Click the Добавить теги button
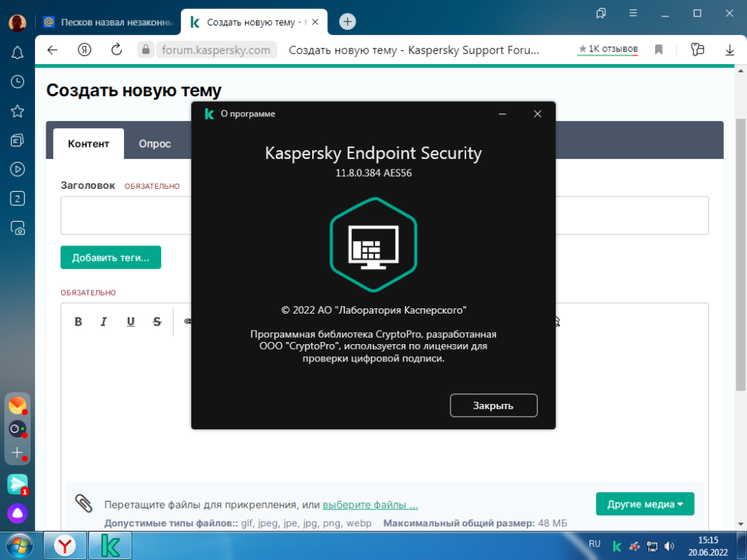The width and height of the screenshot is (747, 560). (x=111, y=258)
